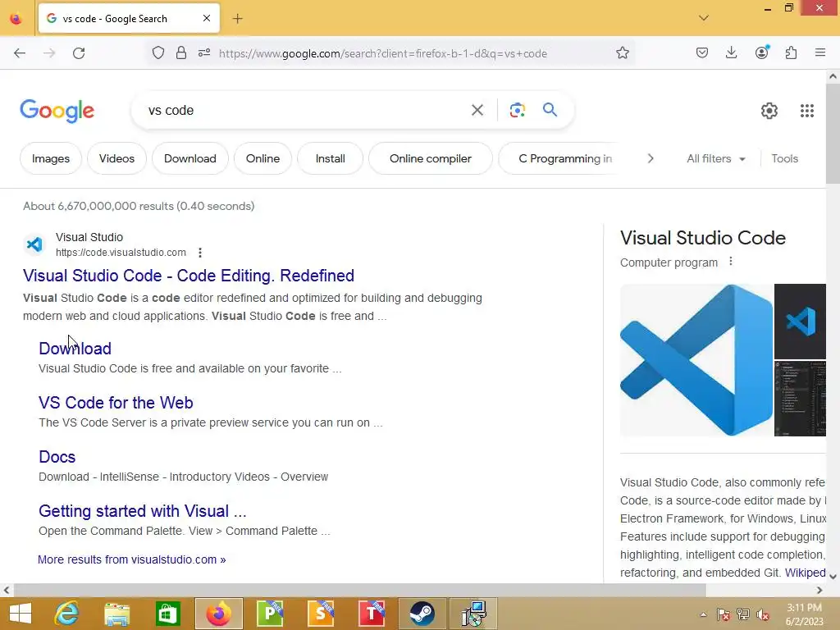Image resolution: width=840 pixels, height=630 pixels.
Task: Click the browser Back arrow
Action: click(x=20, y=53)
